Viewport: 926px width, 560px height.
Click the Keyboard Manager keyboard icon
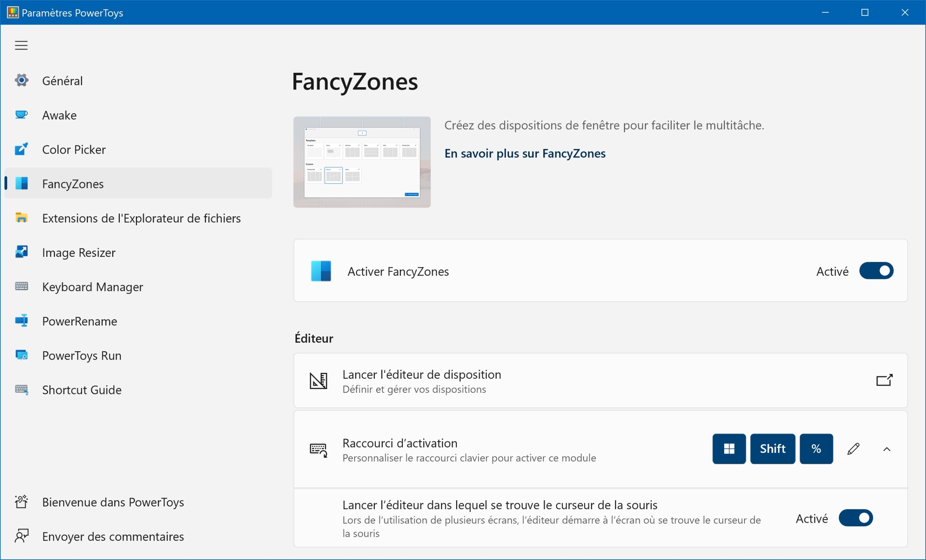pos(21,287)
